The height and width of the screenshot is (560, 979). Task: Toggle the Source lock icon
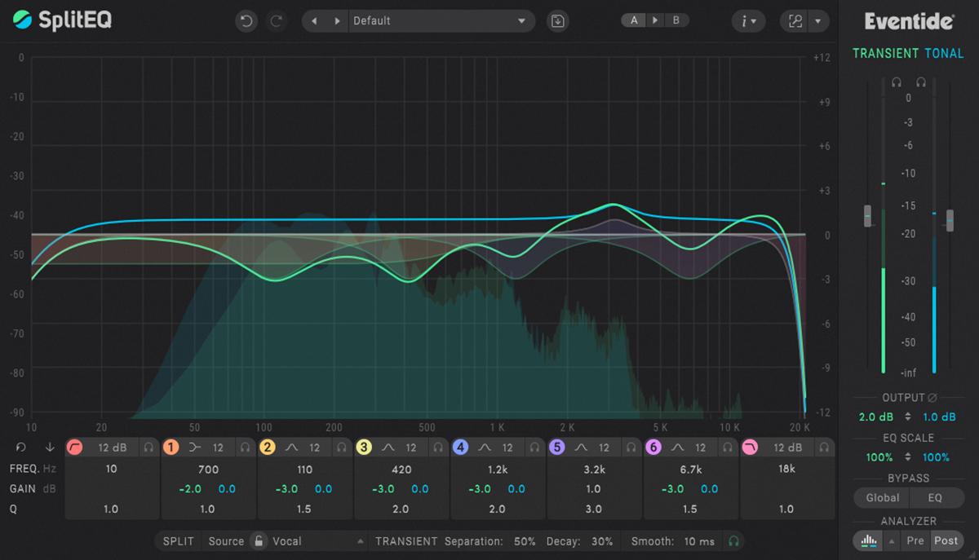tap(259, 541)
